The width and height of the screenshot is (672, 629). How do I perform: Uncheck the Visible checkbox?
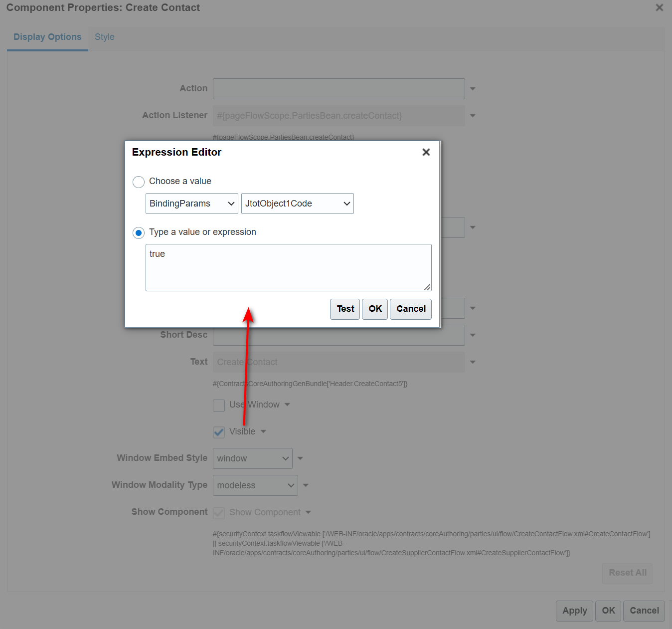coord(219,432)
